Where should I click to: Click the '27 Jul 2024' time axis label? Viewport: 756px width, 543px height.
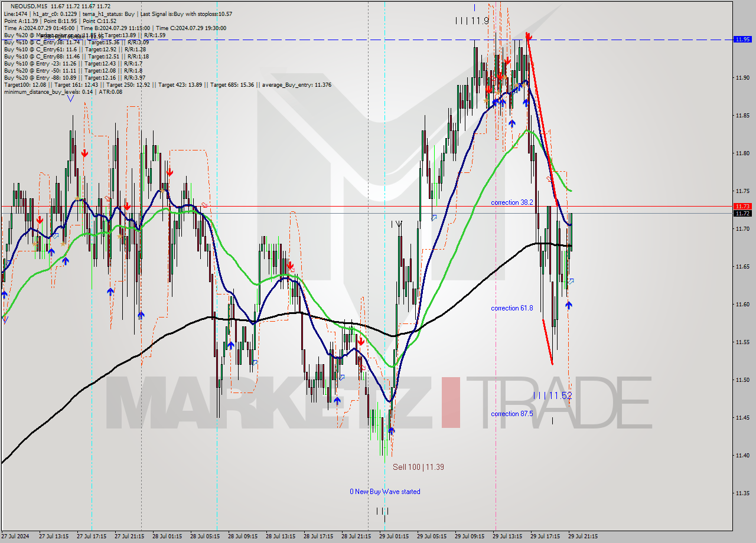[16, 537]
